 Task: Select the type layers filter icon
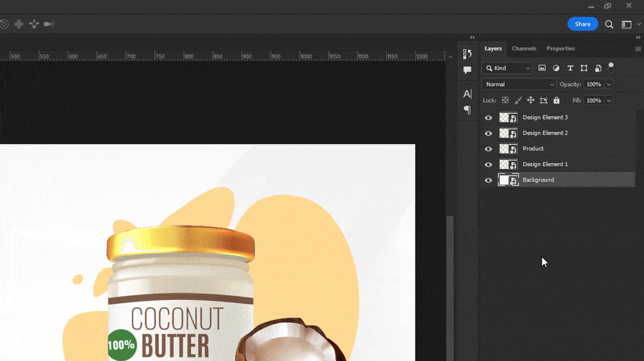pyautogui.click(x=570, y=68)
